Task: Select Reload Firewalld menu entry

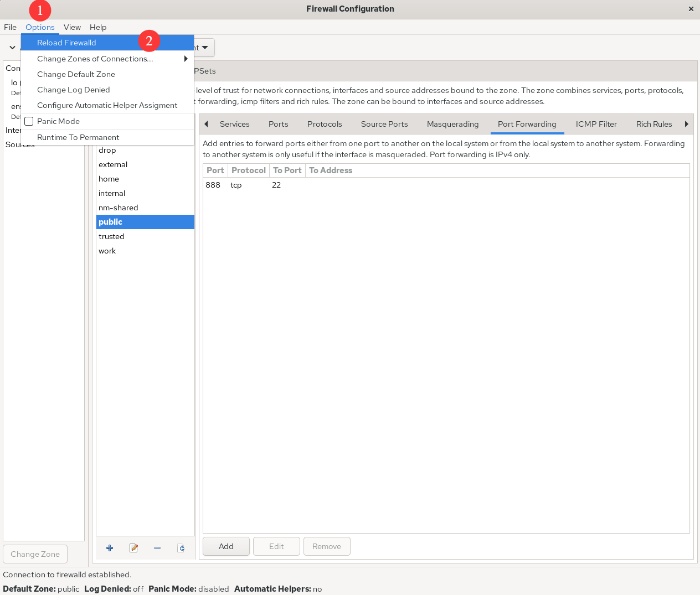Action: coord(66,43)
